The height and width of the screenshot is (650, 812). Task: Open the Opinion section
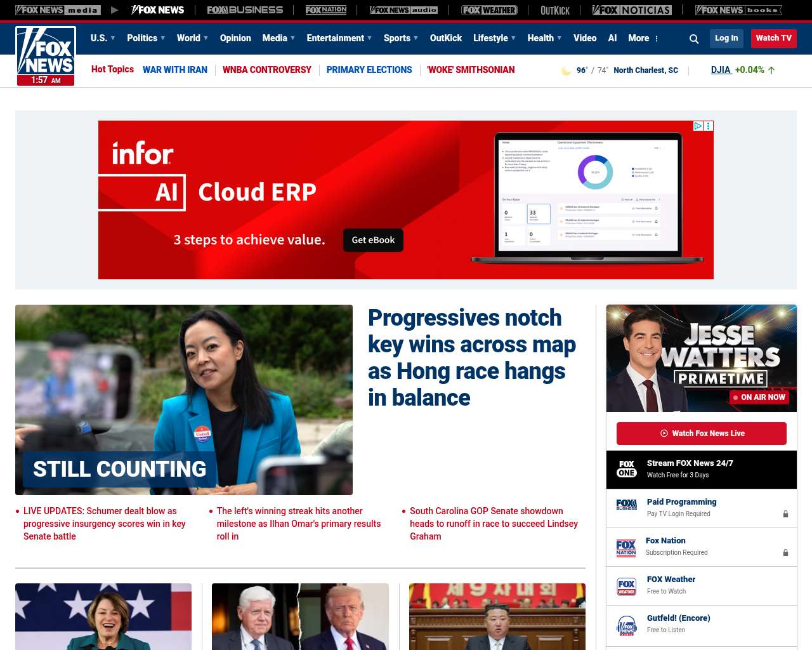tap(235, 38)
